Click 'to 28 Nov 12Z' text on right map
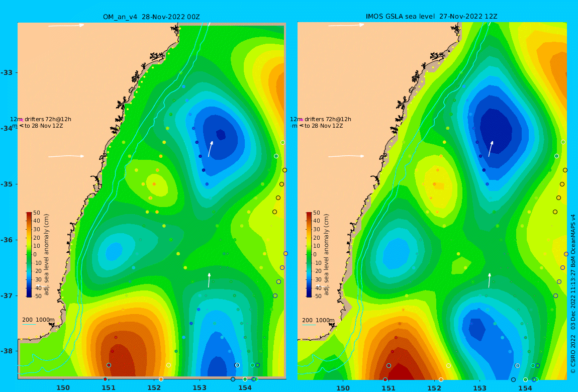The width and height of the screenshot is (578, 392). point(324,126)
